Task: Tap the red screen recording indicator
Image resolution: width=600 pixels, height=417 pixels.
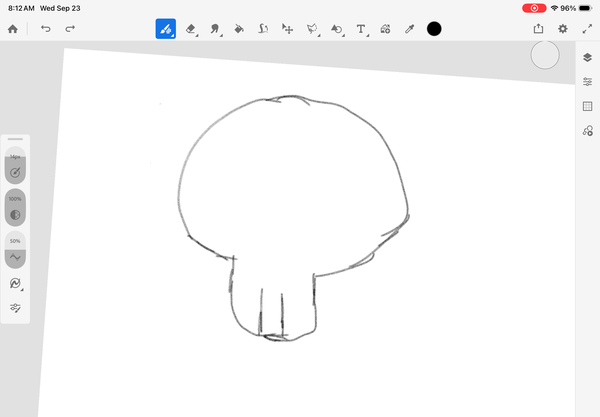Action: pyautogui.click(x=534, y=8)
